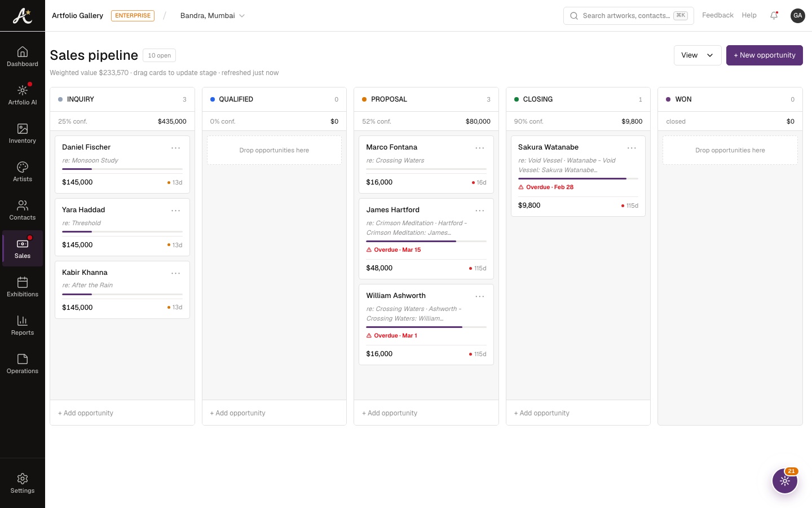
Task: Click 're: After the Rain' subject line
Action: 87,286
